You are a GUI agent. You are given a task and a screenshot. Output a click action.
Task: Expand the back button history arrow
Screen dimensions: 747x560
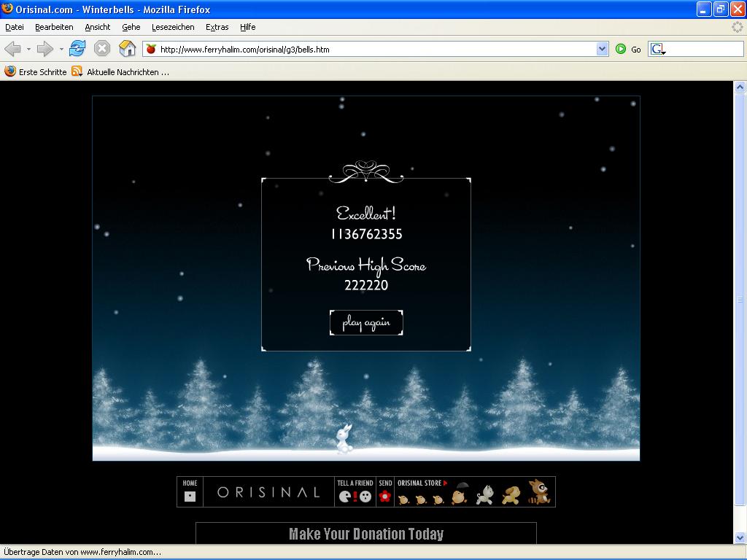pos(28,50)
